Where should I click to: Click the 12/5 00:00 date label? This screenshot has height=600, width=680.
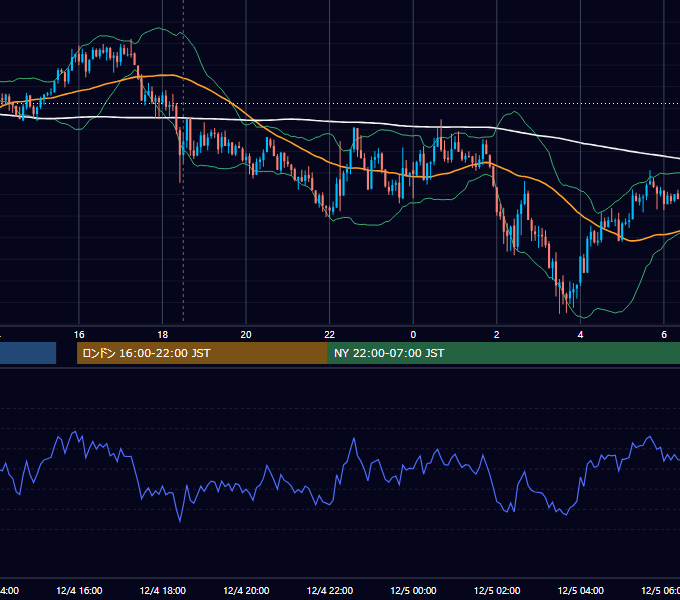pyautogui.click(x=413, y=590)
